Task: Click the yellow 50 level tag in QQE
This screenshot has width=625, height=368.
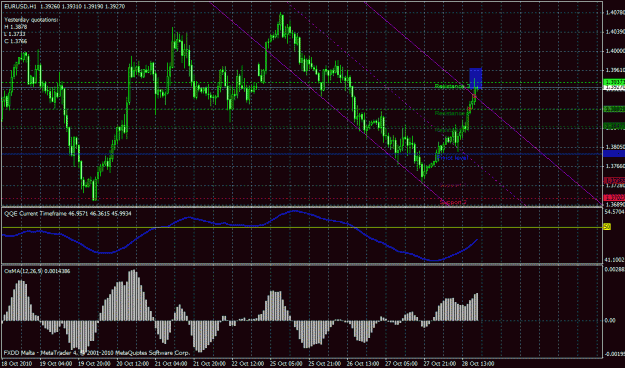Action: coord(607,226)
